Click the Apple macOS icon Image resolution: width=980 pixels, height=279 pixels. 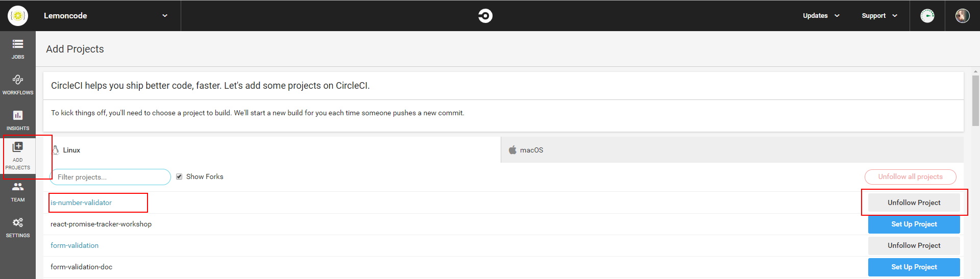(x=512, y=150)
